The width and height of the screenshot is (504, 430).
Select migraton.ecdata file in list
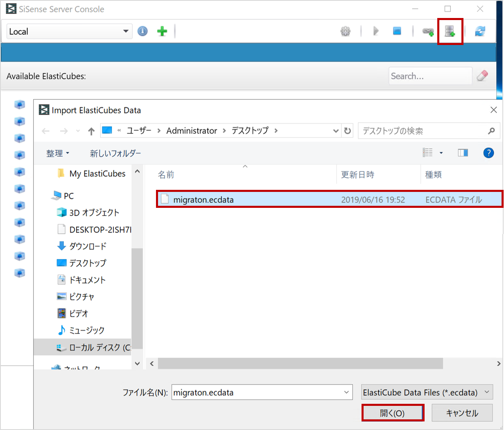point(329,199)
